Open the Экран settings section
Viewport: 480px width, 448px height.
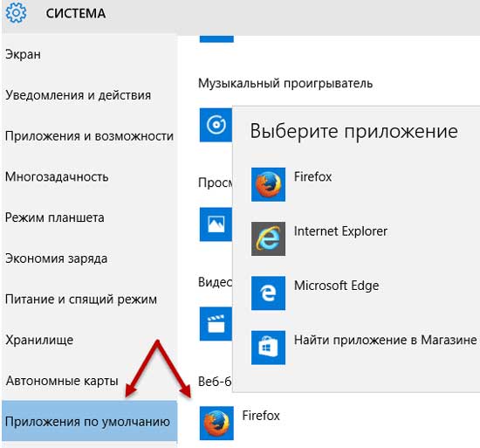click(23, 54)
